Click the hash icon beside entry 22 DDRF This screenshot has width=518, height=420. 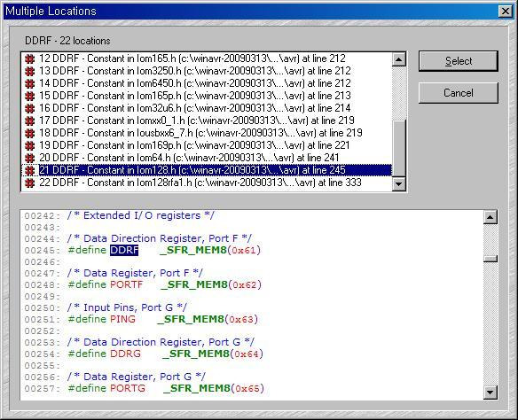click(x=30, y=183)
